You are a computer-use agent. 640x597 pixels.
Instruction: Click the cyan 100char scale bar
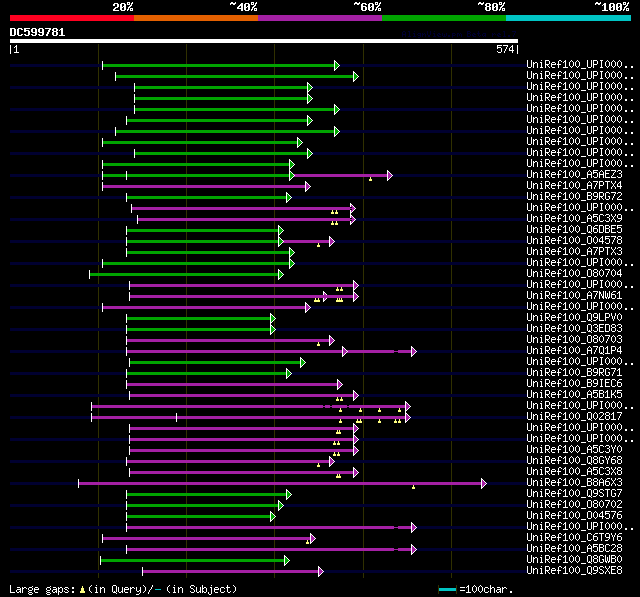click(447, 589)
